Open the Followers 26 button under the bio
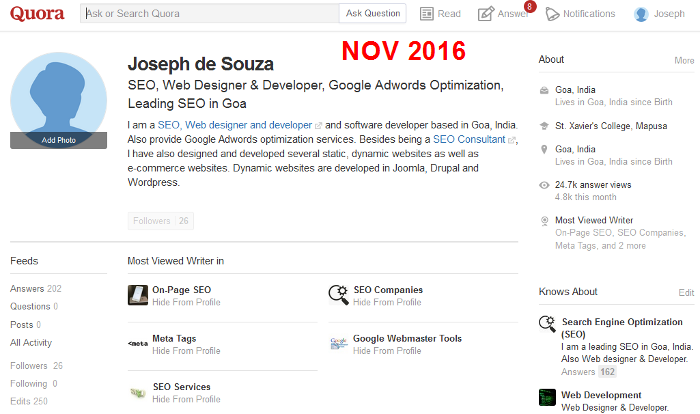The image size is (700, 414). click(161, 221)
